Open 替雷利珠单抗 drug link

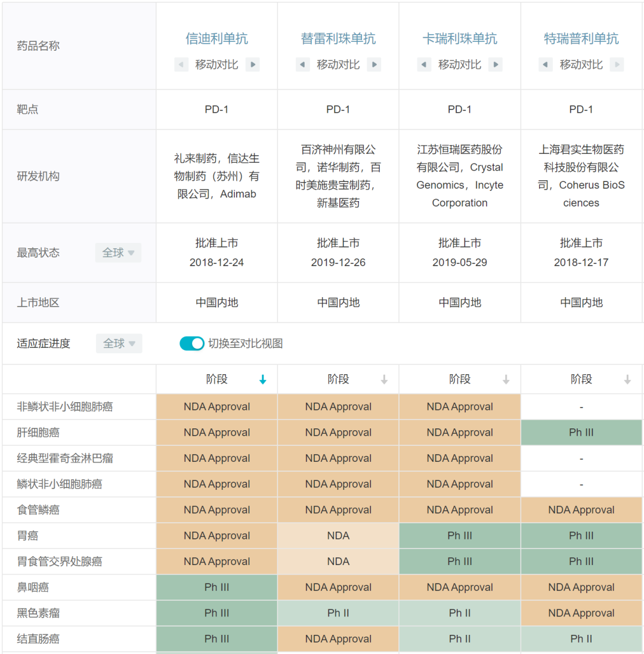point(338,39)
